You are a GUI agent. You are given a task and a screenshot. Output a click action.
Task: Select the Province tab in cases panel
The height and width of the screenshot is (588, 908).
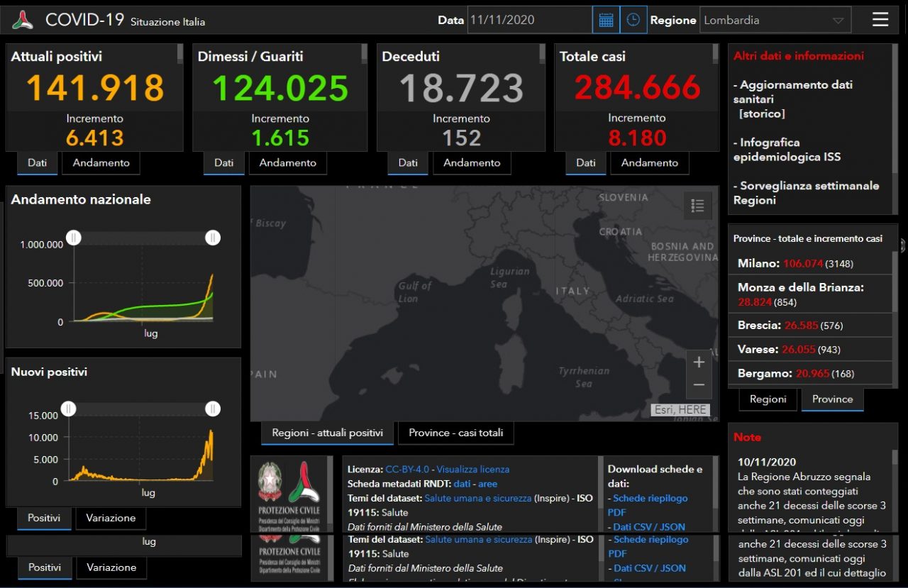[832, 399]
